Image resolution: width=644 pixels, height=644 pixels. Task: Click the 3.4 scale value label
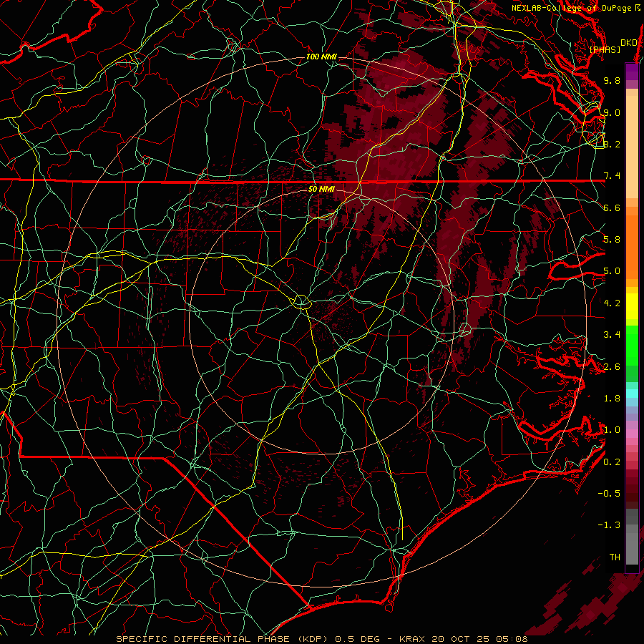[x=612, y=335]
